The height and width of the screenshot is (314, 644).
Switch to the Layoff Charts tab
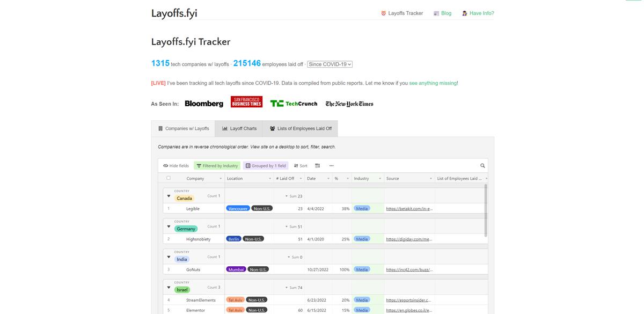click(x=239, y=129)
